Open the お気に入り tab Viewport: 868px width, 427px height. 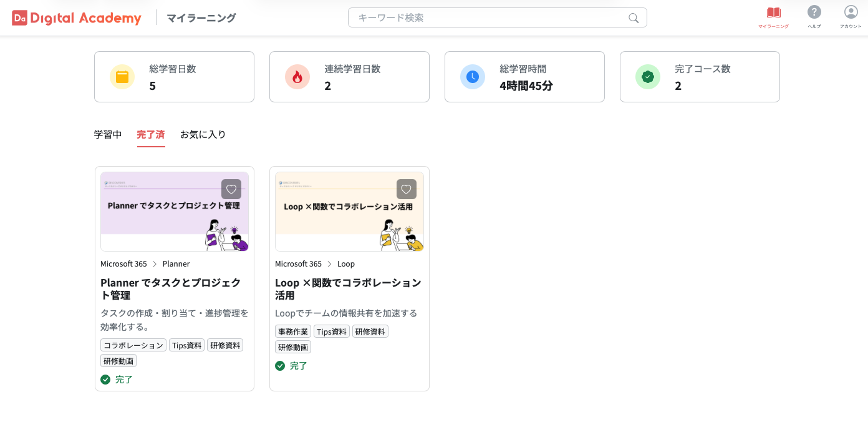tap(203, 134)
